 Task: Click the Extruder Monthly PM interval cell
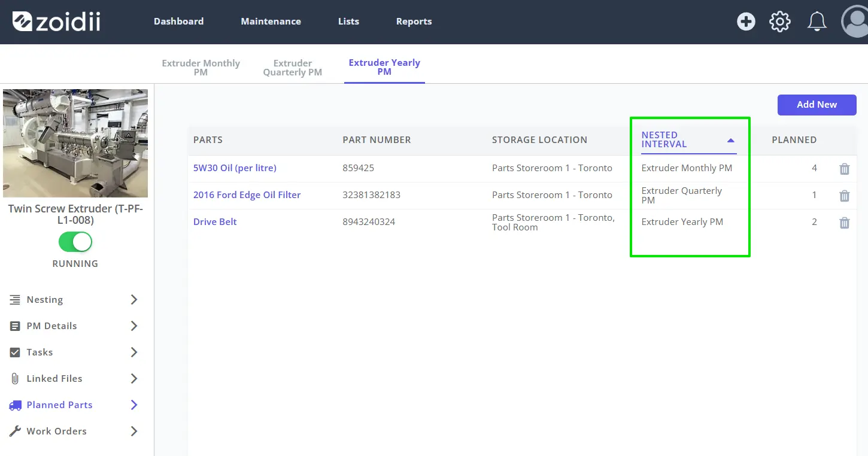tap(687, 168)
